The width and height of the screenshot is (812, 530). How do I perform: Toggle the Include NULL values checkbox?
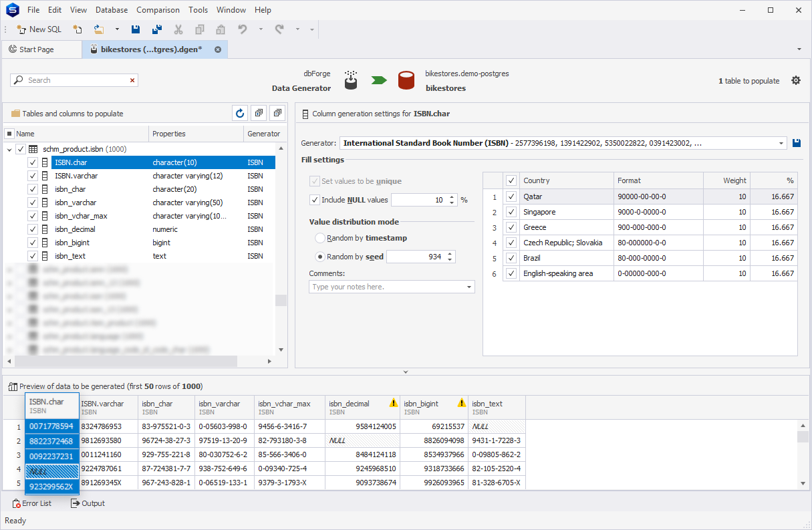click(315, 200)
